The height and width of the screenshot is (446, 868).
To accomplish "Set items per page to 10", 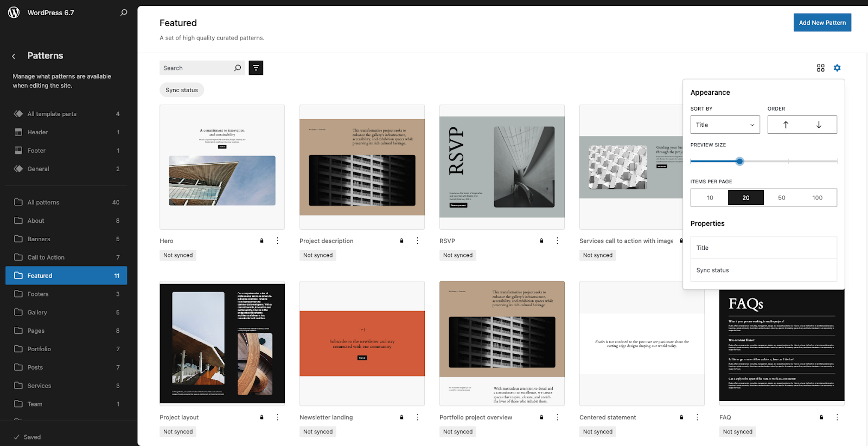I will (x=710, y=198).
